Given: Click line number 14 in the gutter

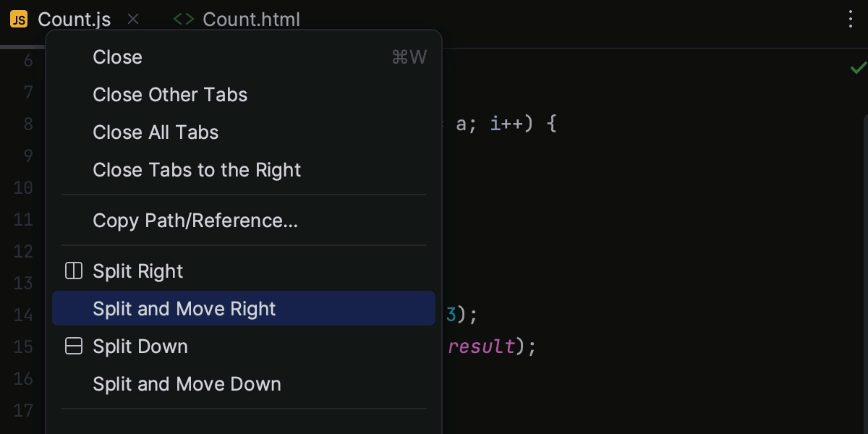Looking at the screenshot, I should pyautogui.click(x=23, y=315).
